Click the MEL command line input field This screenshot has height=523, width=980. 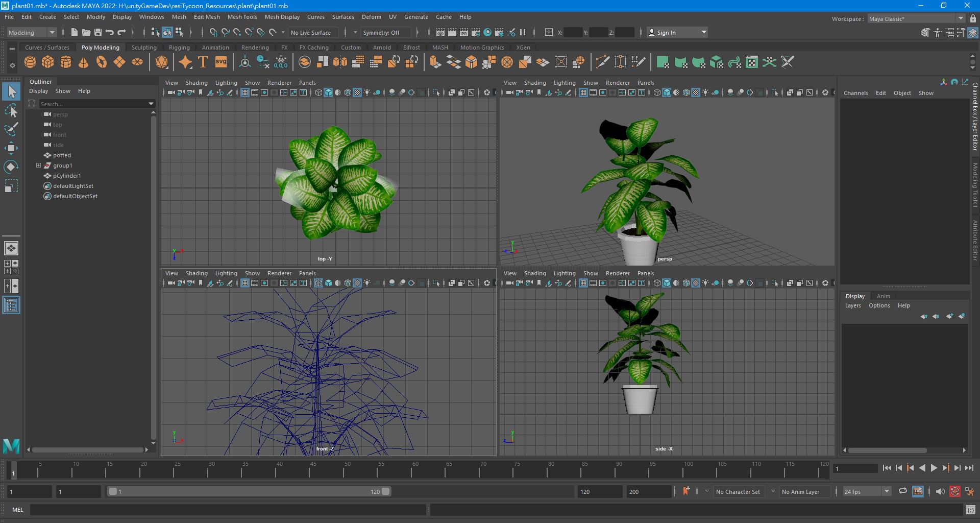[228, 510]
